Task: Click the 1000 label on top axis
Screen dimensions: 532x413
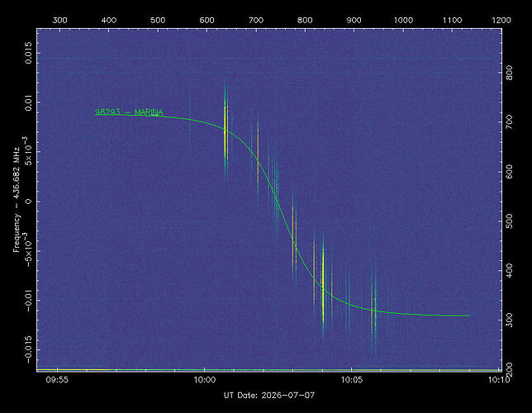Action: tap(403, 20)
